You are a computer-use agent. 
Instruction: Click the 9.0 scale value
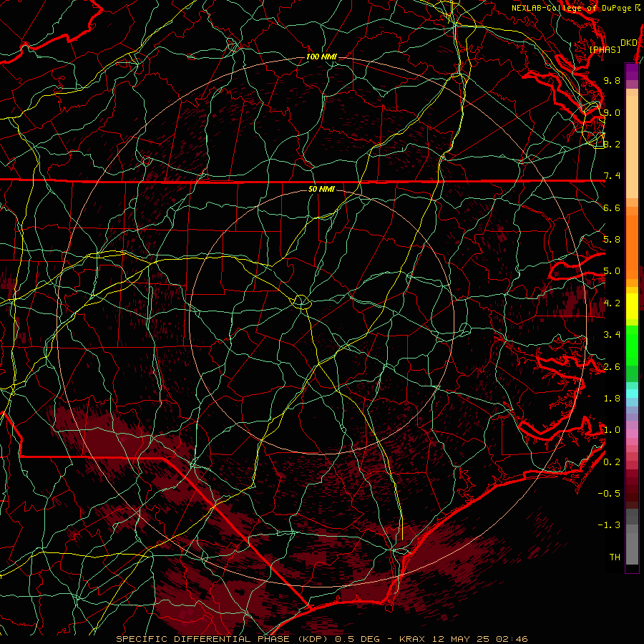pyautogui.click(x=612, y=112)
